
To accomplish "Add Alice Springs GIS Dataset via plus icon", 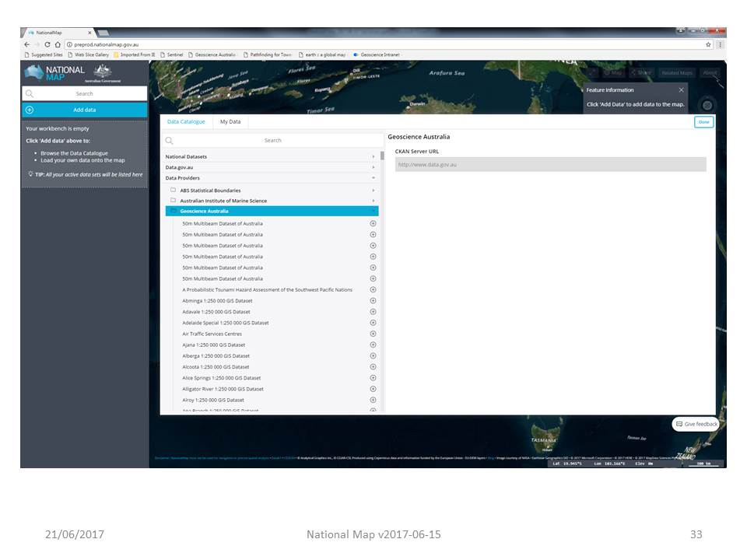I will tap(373, 378).
